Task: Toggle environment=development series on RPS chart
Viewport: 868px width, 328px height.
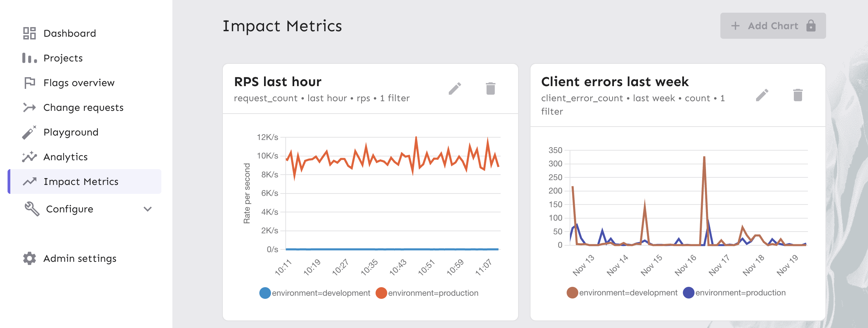Action: (265, 293)
